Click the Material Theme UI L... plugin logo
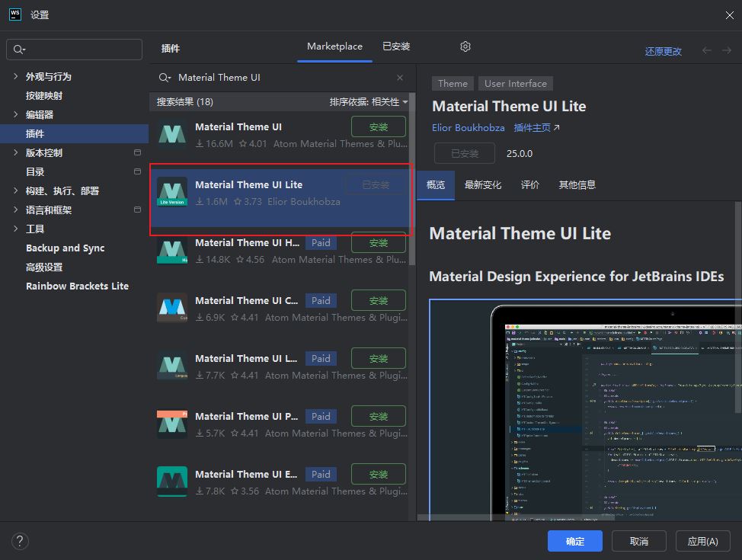742x560 pixels. tap(172, 366)
